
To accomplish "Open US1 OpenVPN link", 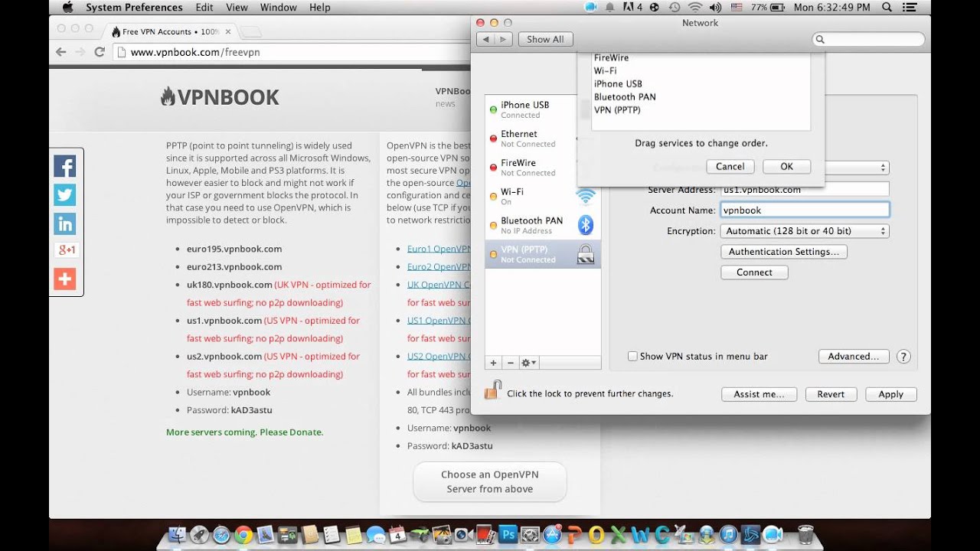I will click(439, 321).
